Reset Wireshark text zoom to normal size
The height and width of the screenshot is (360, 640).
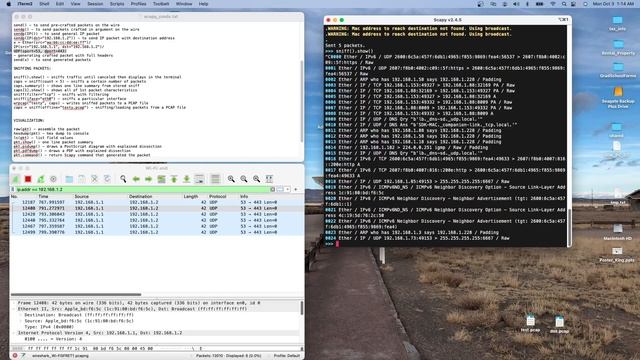pos(256,179)
